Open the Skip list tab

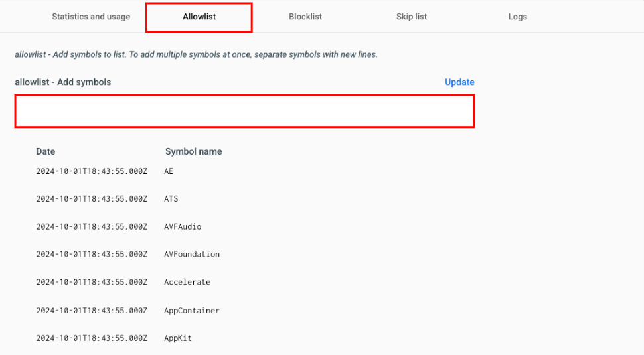(x=412, y=17)
